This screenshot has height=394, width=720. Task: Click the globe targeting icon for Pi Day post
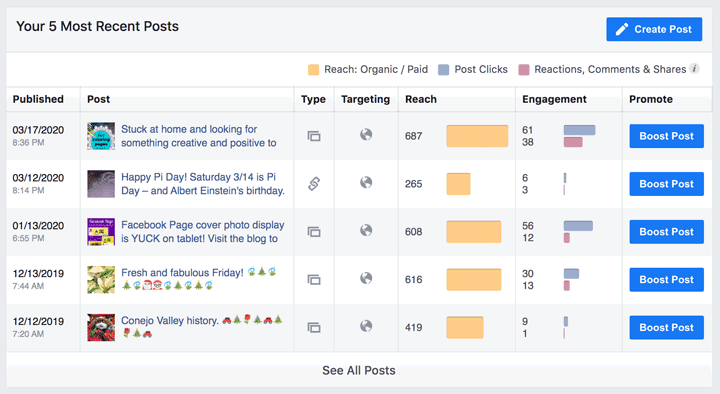pyautogui.click(x=366, y=182)
